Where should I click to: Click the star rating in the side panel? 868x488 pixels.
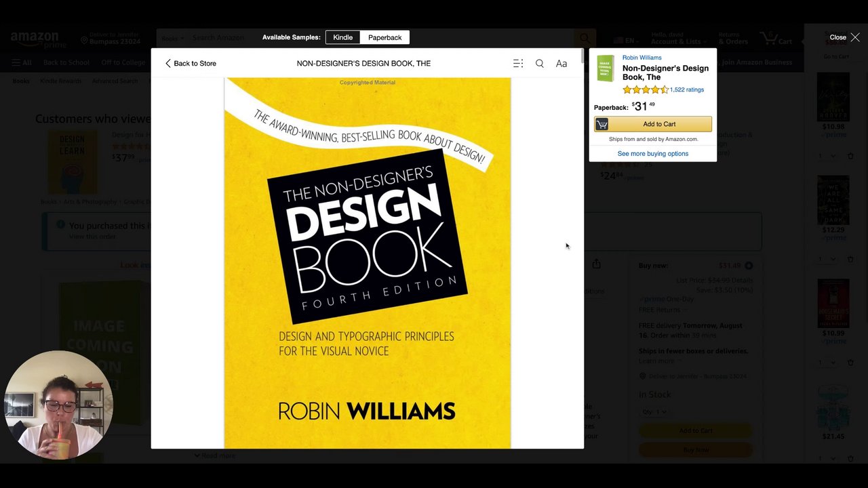point(646,89)
